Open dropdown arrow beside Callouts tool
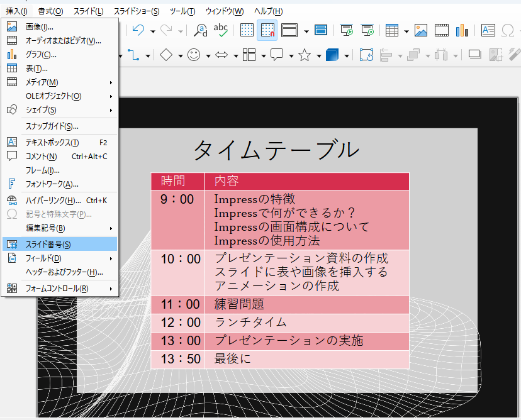The image size is (521, 420). pyautogui.click(x=291, y=56)
